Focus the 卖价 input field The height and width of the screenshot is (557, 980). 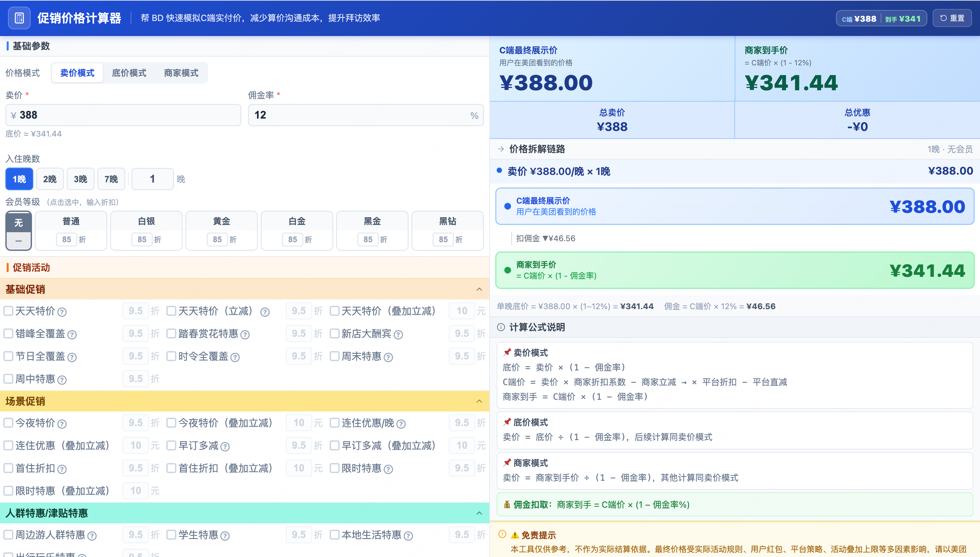click(x=123, y=115)
